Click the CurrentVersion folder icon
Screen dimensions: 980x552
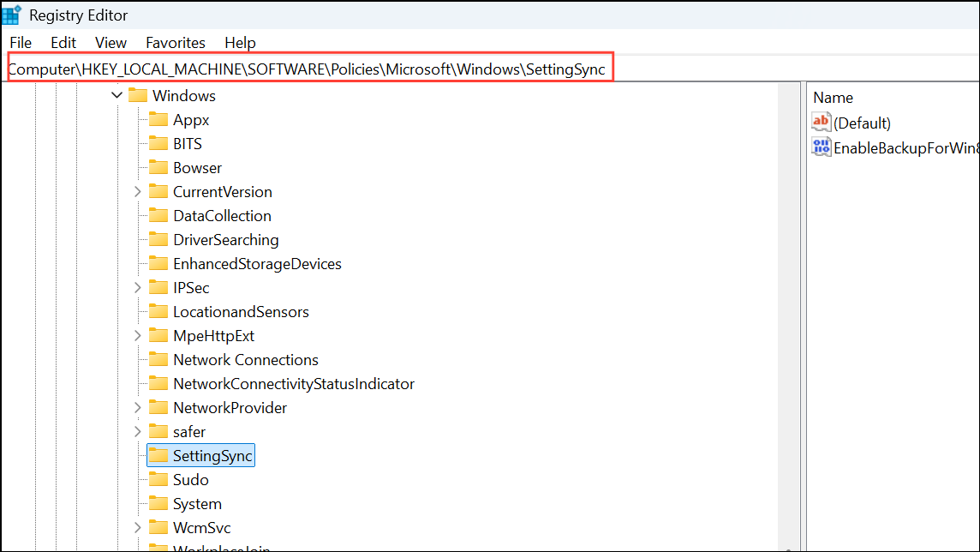tap(158, 190)
